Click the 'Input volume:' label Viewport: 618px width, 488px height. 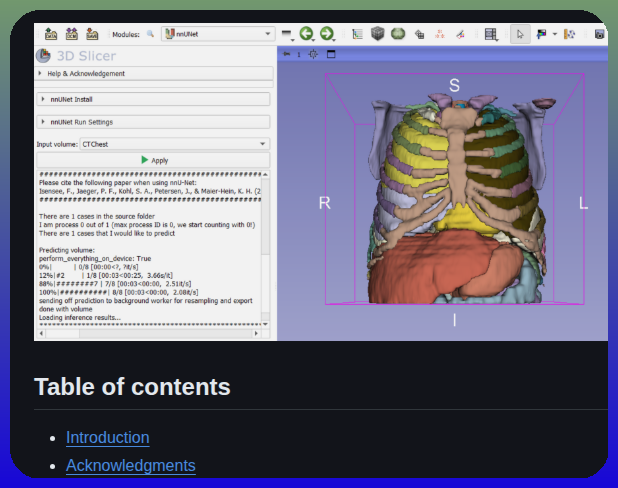pos(57,144)
